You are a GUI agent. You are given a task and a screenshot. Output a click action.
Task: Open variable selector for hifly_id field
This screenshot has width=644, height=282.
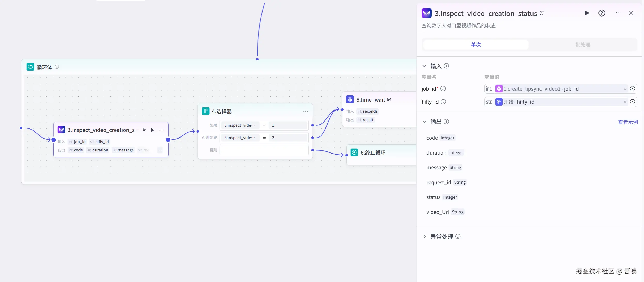coord(632,102)
